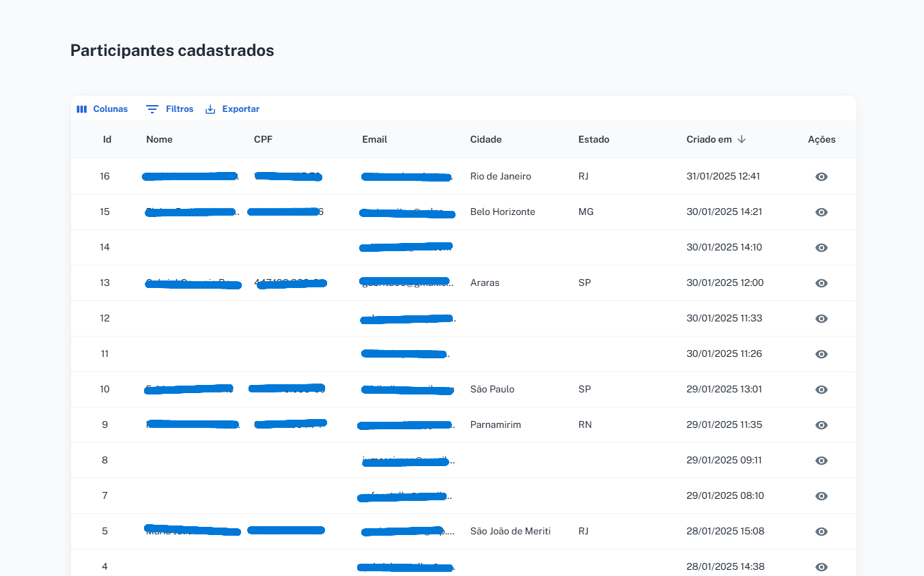View details of participant Id 15
Viewport: 924px width, 576px height.
[x=822, y=212]
